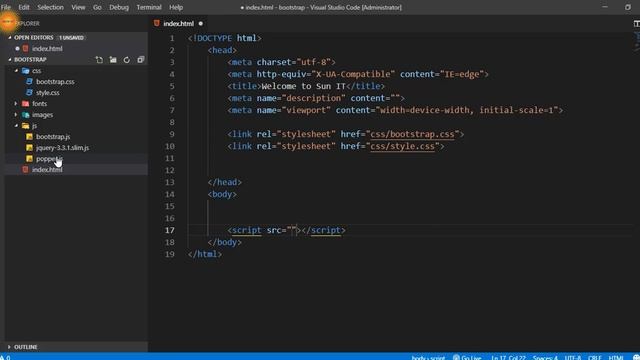Screen dimensions: 640x360
Task: Click the viewport meta tag on line 7
Action: [395, 110]
